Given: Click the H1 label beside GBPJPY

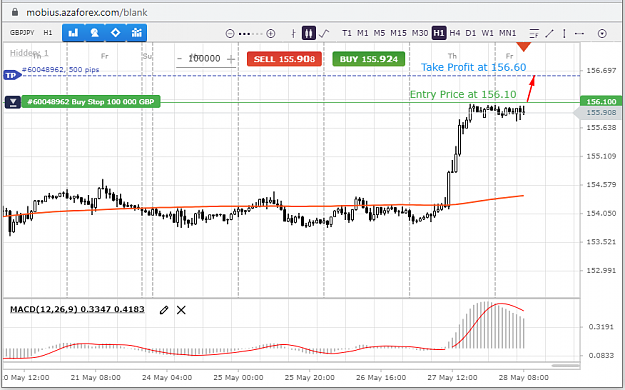Looking at the screenshot, I should coord(48,33).
